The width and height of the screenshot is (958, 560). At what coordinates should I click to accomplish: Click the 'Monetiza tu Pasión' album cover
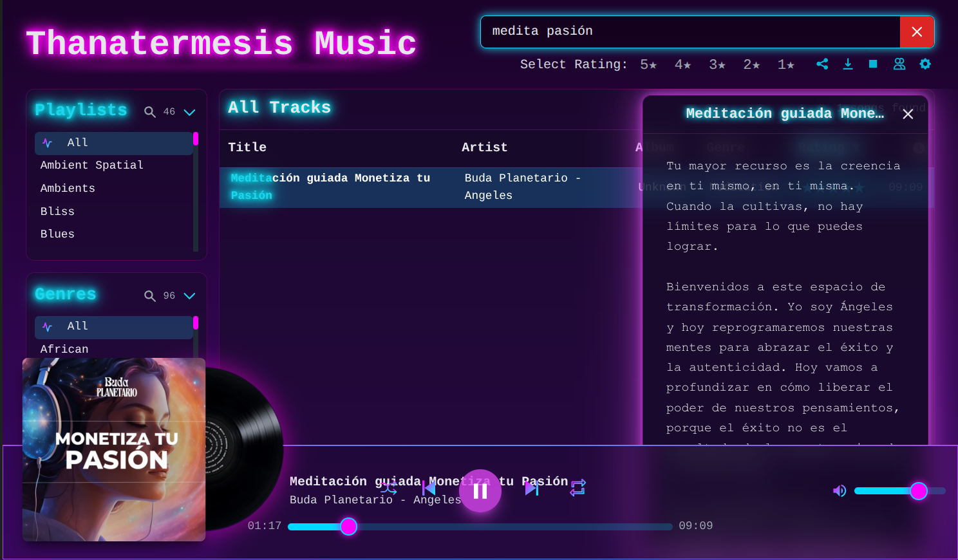(x=114, y=449)
